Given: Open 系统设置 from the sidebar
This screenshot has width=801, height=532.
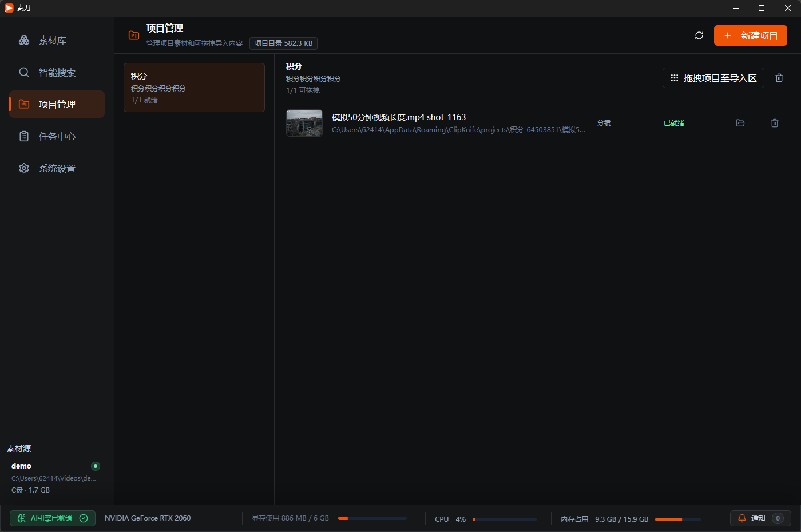Looking at the screenshot, I should 57,168.
